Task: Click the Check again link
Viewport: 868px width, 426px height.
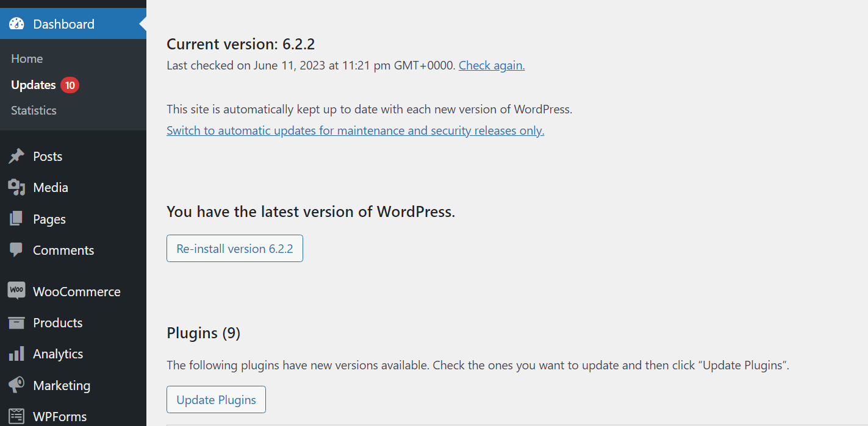Action: click(x=492, y=65)
